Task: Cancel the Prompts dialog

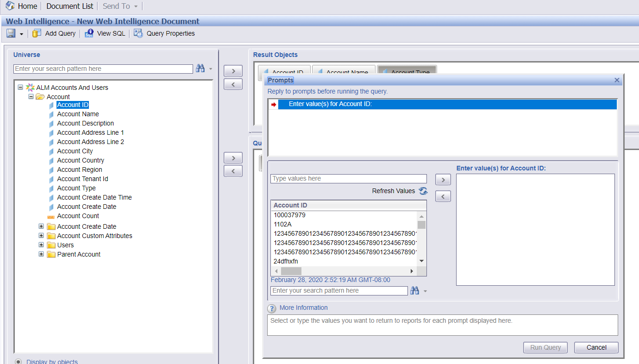Action: (596, 347)
